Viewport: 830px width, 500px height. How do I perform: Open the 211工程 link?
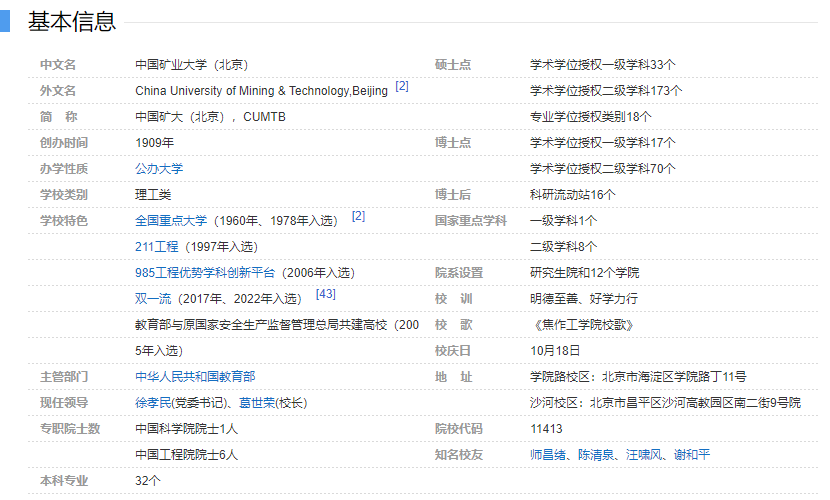(x=156, y=246)
